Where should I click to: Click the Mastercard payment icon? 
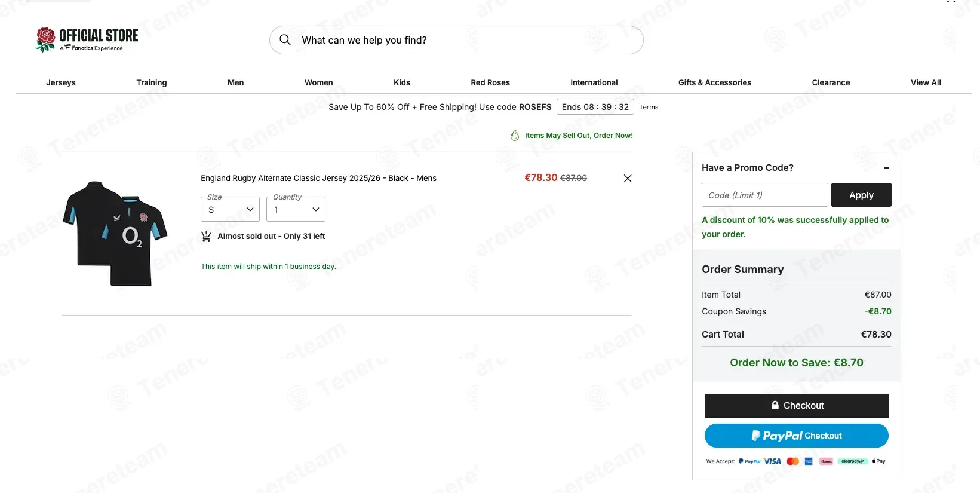tap(792, 461)
